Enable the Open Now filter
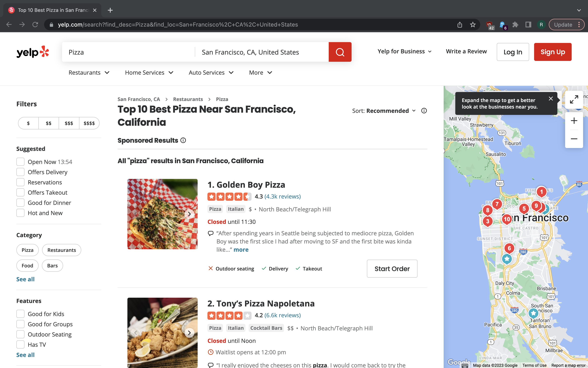Screen dimensions: 588x368 [20, 162]
